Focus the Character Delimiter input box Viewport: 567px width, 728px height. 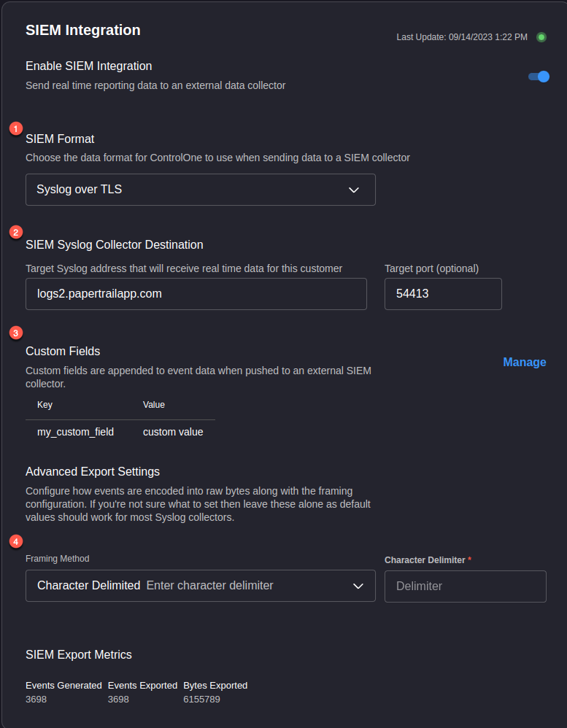tap(466, 586)
